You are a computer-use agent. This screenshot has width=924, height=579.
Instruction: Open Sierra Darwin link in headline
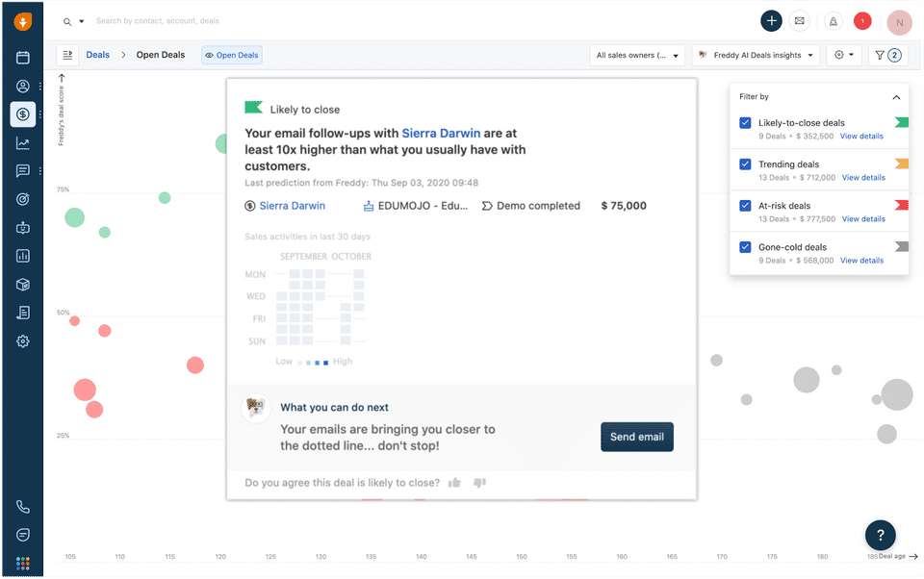441,133
